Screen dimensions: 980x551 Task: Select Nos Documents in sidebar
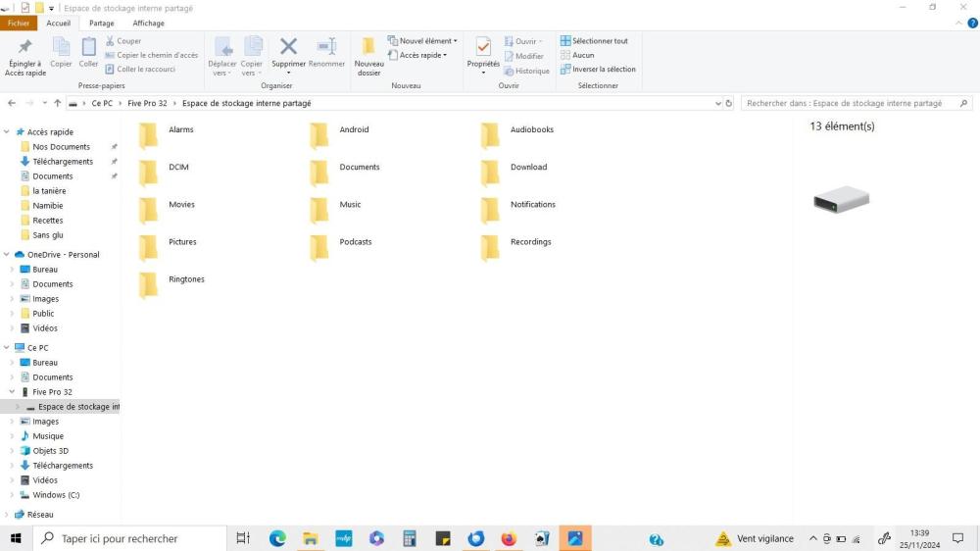(61, 147)
